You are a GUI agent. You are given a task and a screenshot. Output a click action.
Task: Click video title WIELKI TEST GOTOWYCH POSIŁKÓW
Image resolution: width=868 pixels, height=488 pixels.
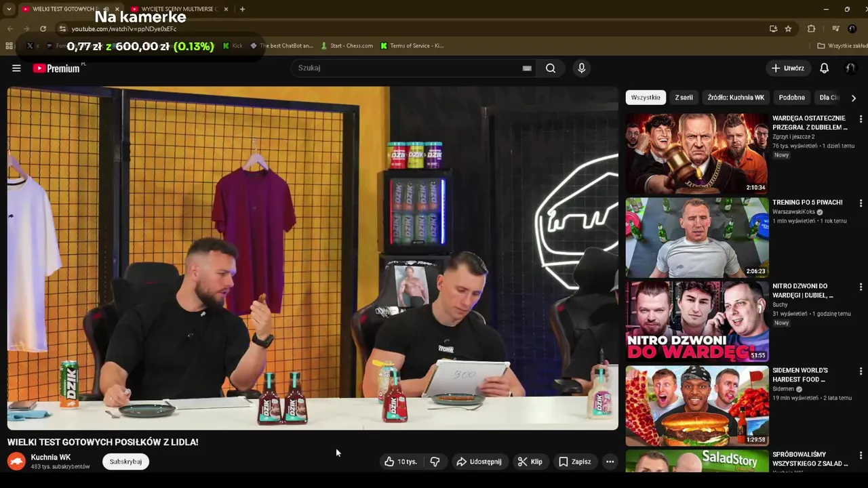tap(102, 442)
